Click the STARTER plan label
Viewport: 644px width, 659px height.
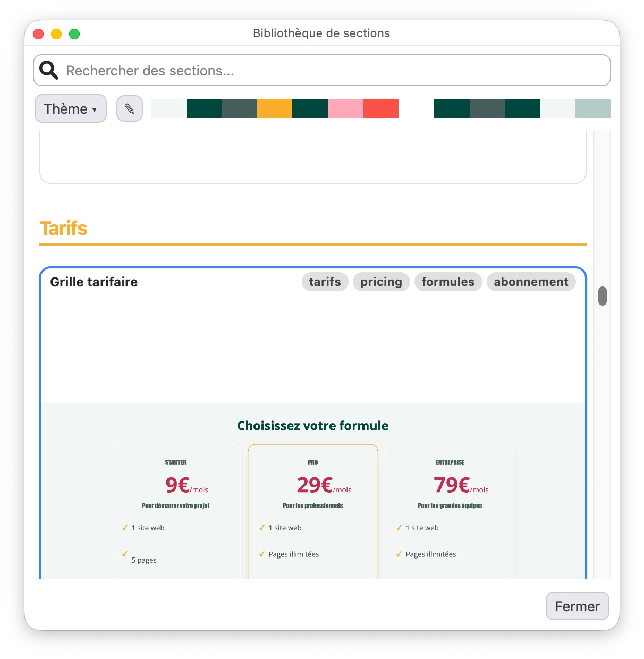[176, 462]
